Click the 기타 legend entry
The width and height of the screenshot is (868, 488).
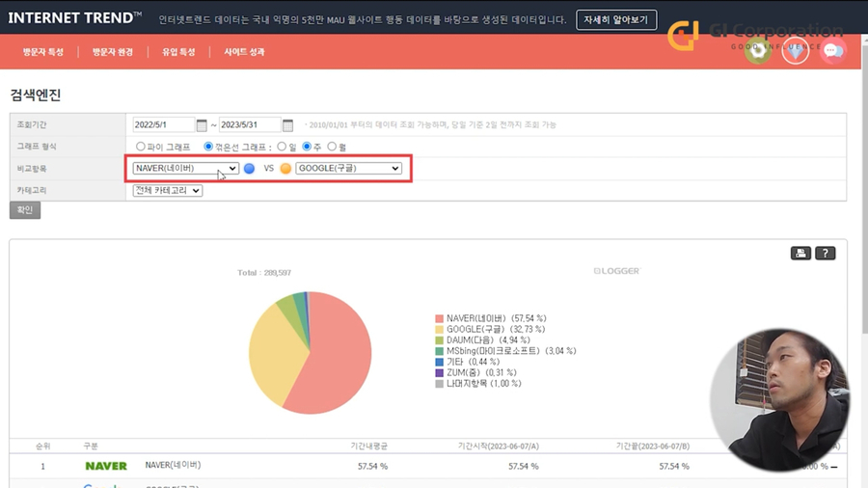pyautogui.click(x=467, y=362)
